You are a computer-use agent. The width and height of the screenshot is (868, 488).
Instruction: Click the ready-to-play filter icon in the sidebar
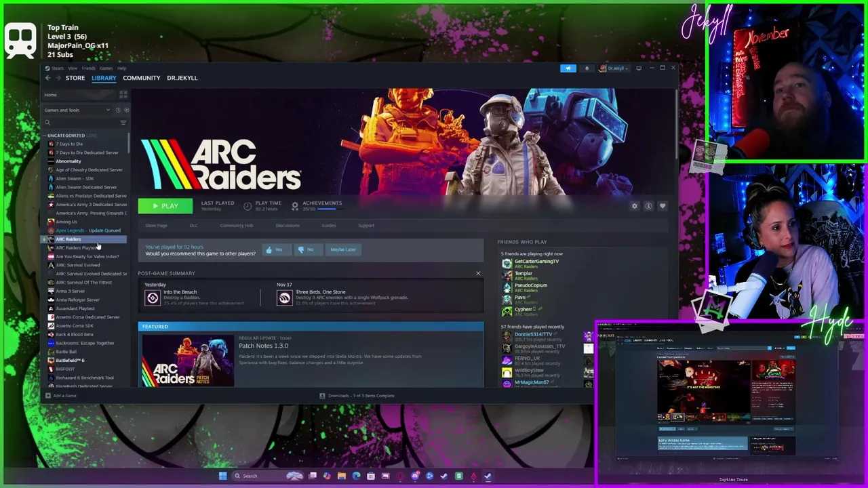pos(126,110)
